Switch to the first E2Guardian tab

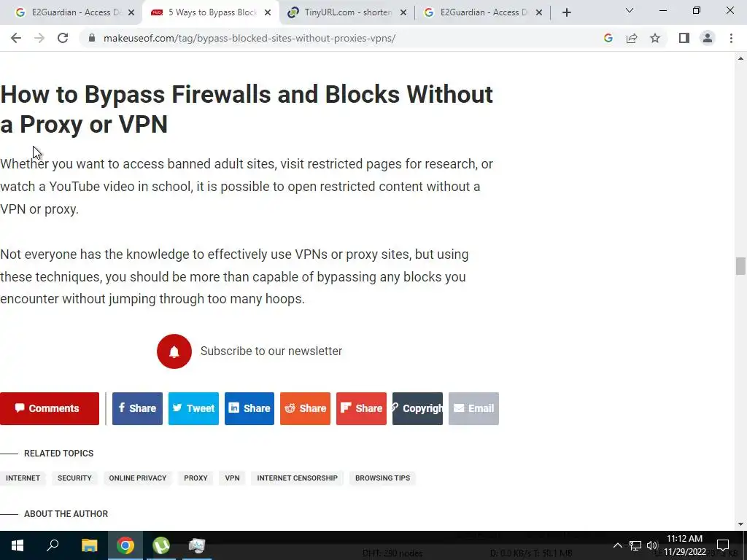pos(74,12)
